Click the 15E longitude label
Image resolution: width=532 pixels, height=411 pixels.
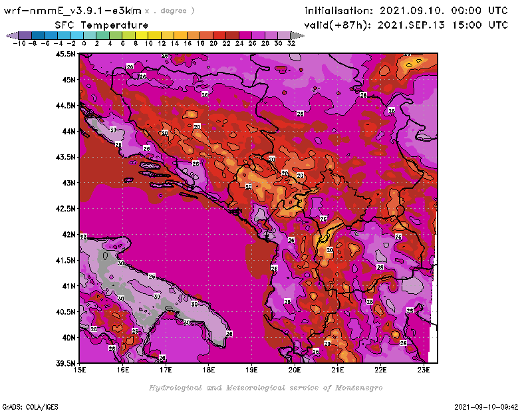coord(80,370)
